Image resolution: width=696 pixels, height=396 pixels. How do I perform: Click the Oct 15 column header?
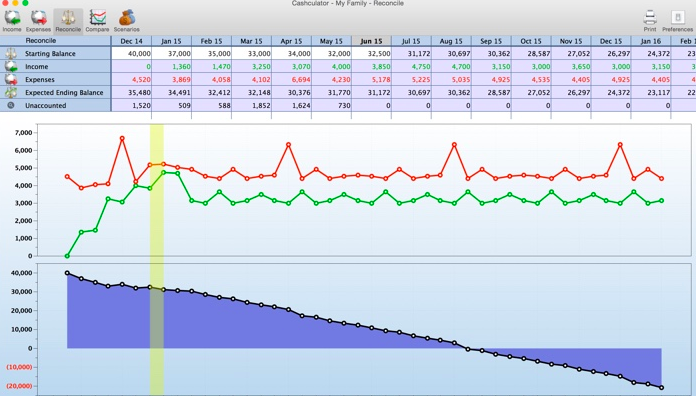click(531, 41)
